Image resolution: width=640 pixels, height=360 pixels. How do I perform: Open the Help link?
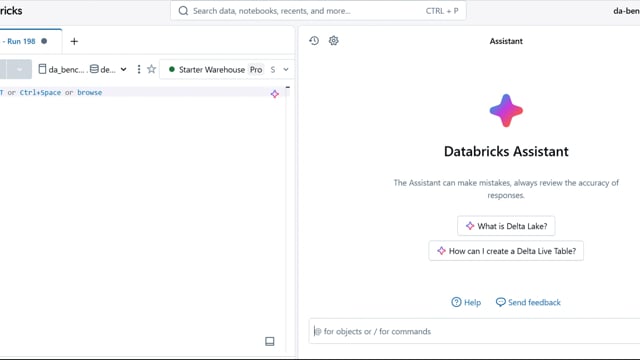pyautogui.click(x=466, y=302)
